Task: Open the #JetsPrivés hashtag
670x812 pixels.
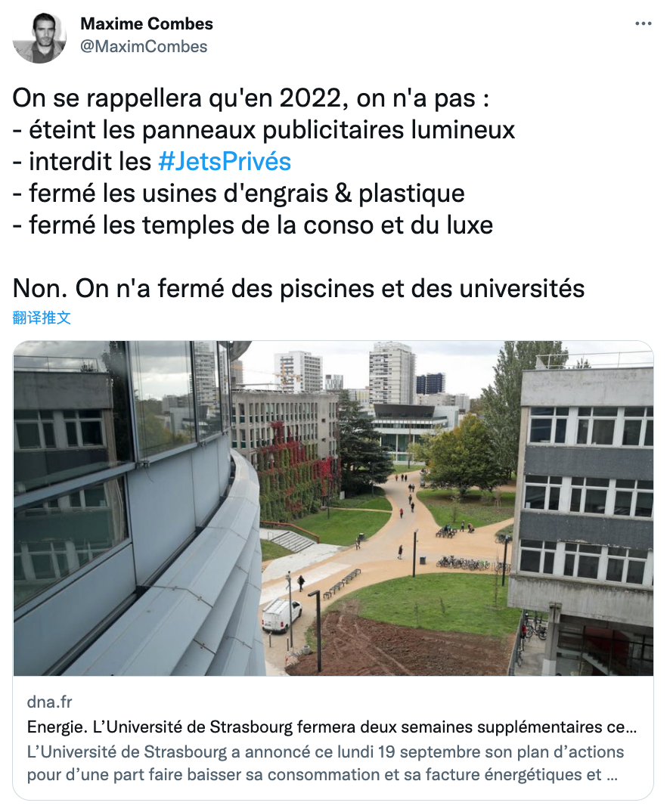Action: [225, 162]
